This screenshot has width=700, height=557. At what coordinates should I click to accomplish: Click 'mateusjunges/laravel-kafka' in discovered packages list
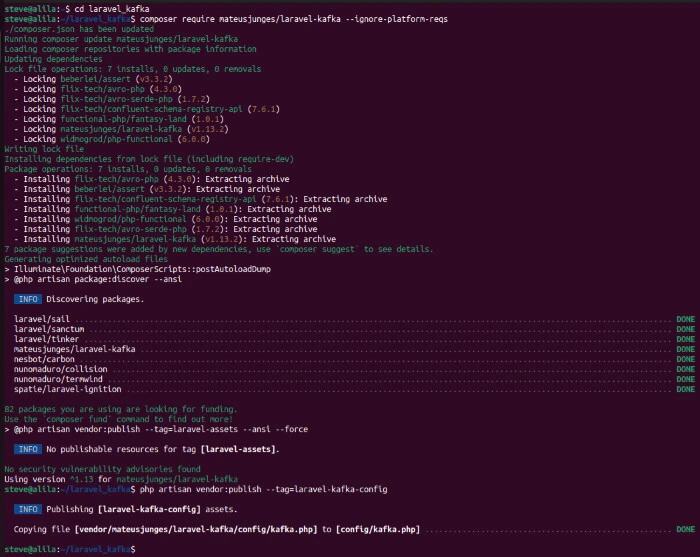point(354,349)
